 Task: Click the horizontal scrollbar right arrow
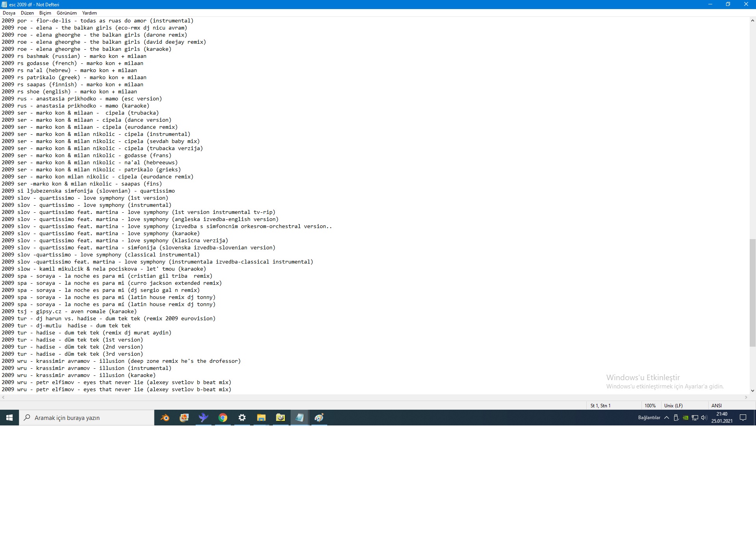coord(746,397)
